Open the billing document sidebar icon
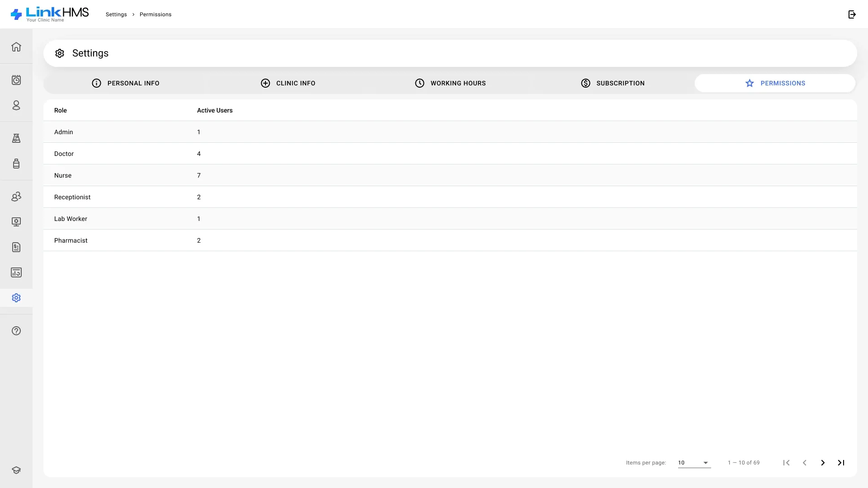This screenshot has width=868, height=488. click(16, 247)
